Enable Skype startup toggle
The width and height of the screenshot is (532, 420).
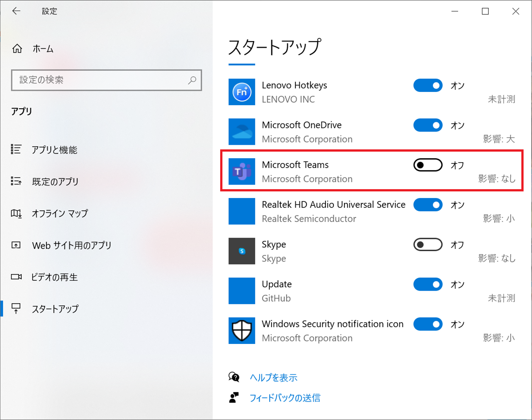428,245
